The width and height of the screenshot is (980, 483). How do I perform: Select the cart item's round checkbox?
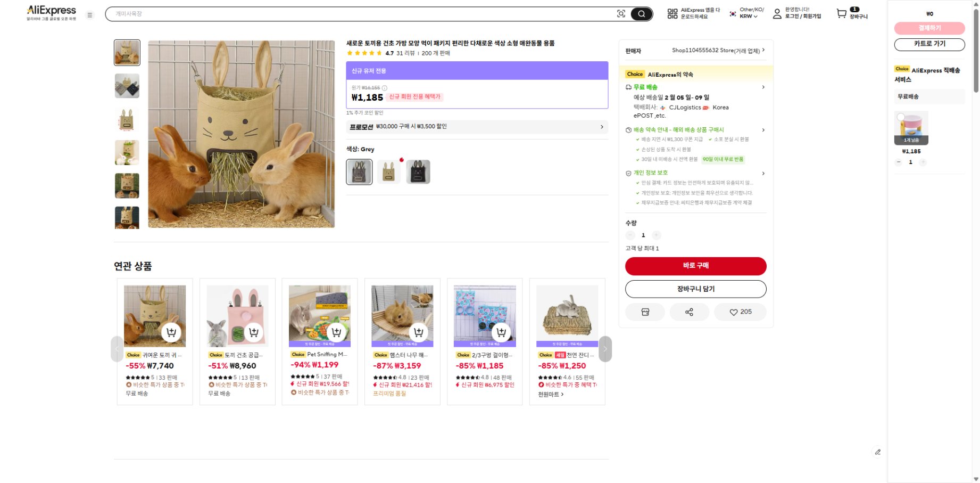pos(901,117)
